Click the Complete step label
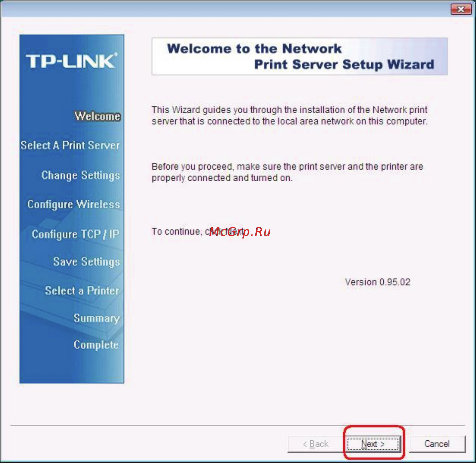Viewport: 476px width, 463px height. pos(96,345)
